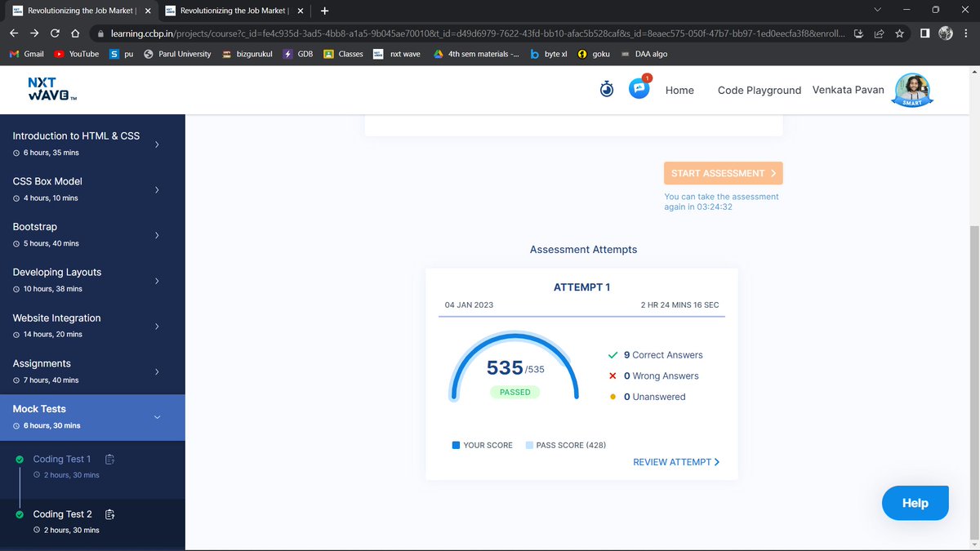Click the Venkata Pavan user name
Image resolution: width=980 pixels, height=551 pixels.
tap(848, 90)
